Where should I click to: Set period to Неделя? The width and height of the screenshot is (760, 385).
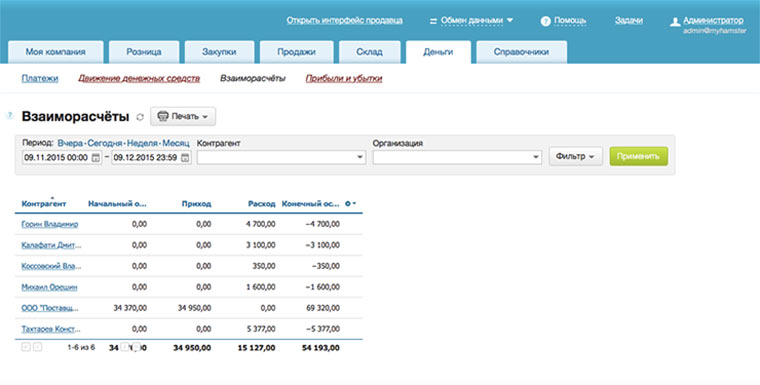(x=142, y=144)
